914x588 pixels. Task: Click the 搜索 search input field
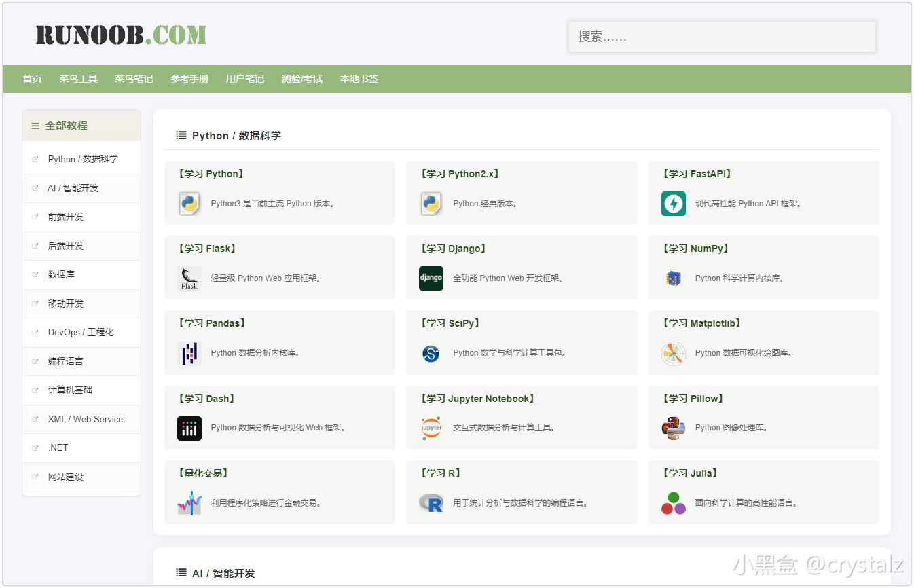722,37
